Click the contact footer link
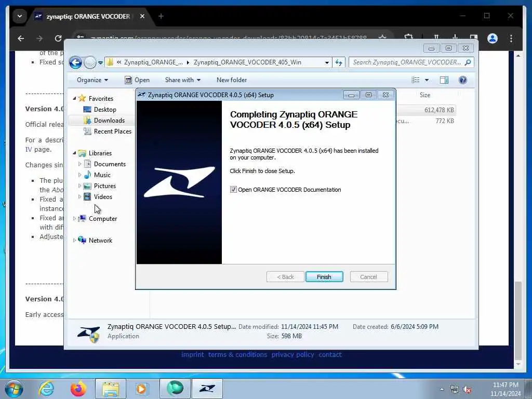This screenshot has height=399, width=532. tap(330, 354)
